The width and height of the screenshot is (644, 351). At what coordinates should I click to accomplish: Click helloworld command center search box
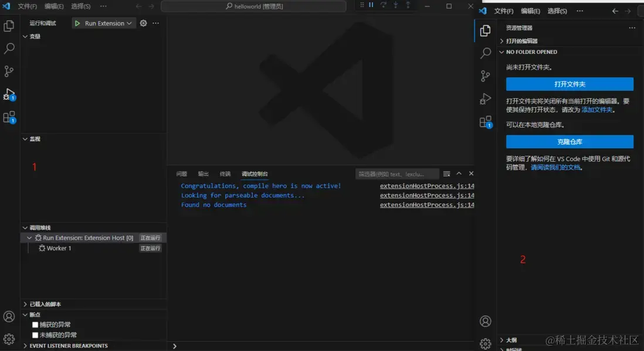253,6
